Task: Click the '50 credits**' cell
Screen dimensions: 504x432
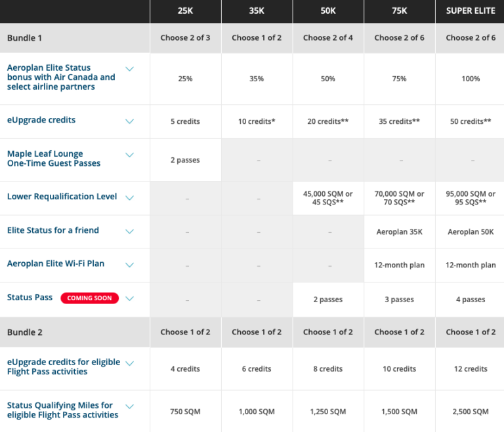Action: (471, 121)
